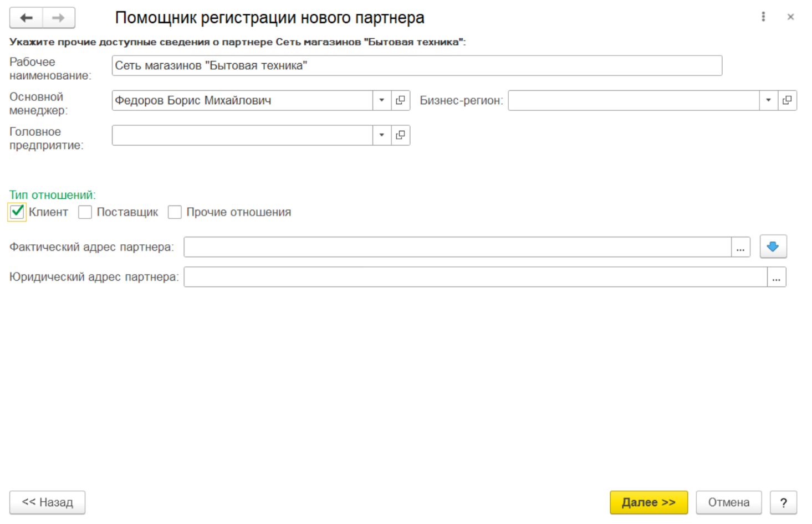Expand the Бизнес-регион dropdown list
The height and width of the screenshot is (524, 812).
coord(768,100)
